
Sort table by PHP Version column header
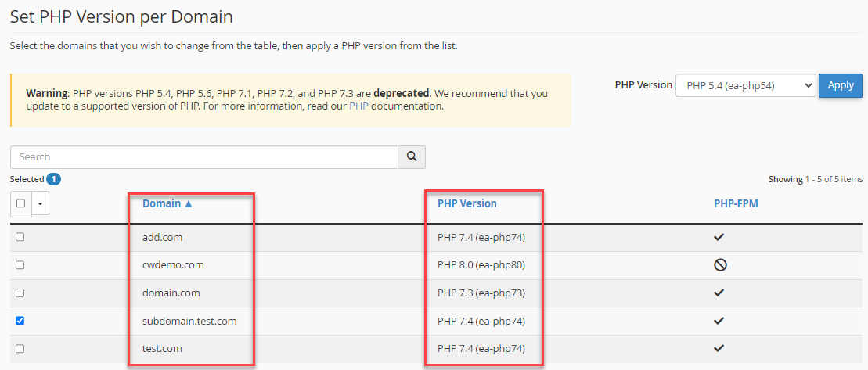[466, 203]
